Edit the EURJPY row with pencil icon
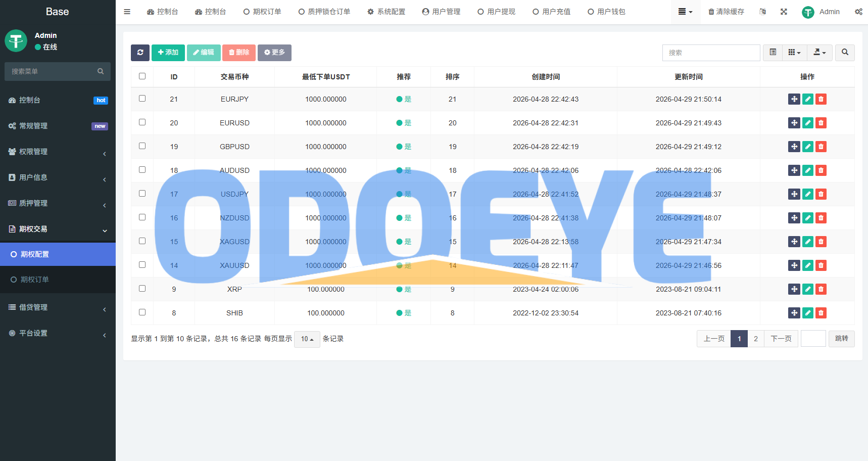The height and width of the screenshot is (461, 868). (808, 99)
